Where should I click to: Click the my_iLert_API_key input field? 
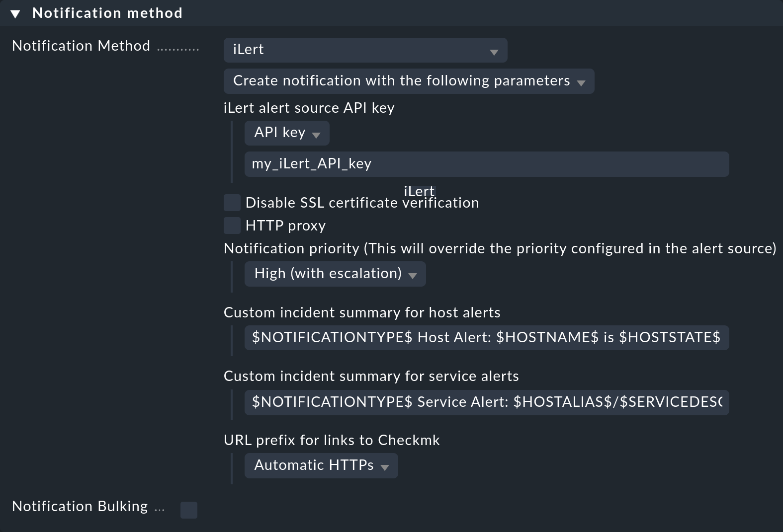487,164
